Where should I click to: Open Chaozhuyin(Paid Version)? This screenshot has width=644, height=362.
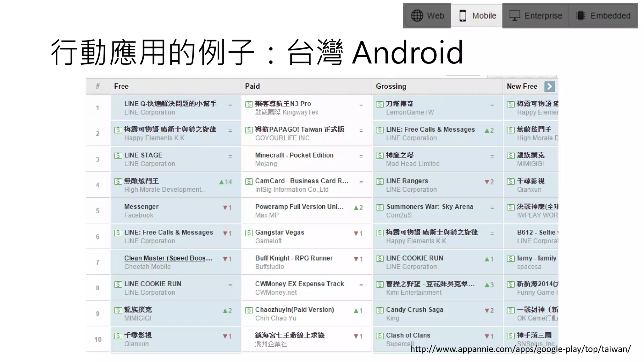click(295, 310)
